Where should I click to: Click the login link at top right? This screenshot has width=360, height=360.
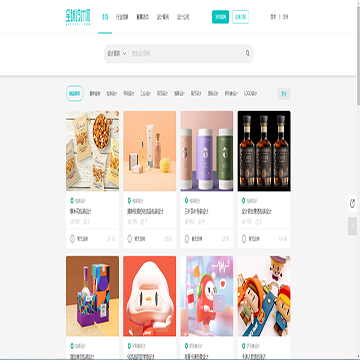point(273,17)
